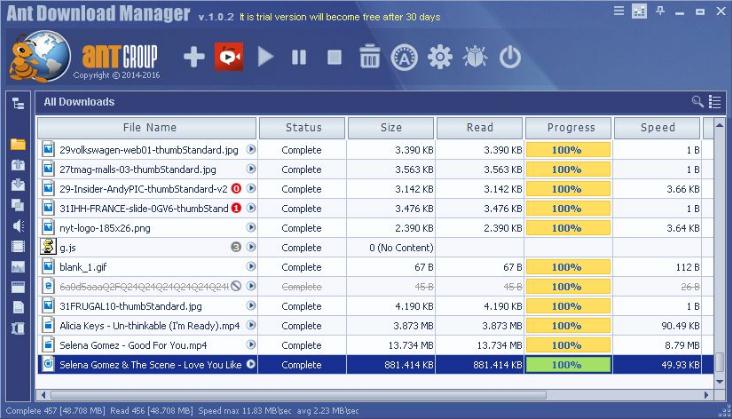Open settings via the gear icon
The image size is (732, 419).
(440, 57)
